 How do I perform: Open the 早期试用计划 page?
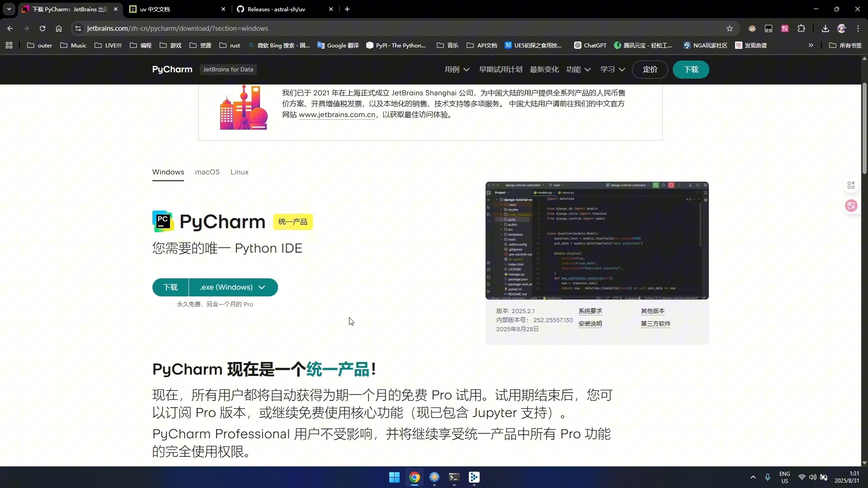(x=500, y=69)
